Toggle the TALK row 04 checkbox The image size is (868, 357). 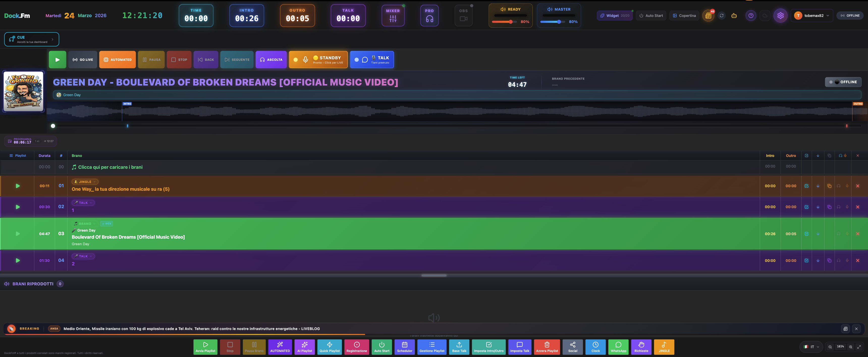pos(806,260)
